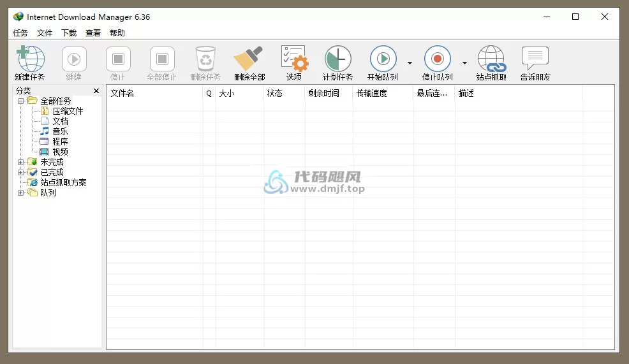Open the dropdown arrow next to 开始队列
Screen dimensions: 629x364
coord(410,63)
